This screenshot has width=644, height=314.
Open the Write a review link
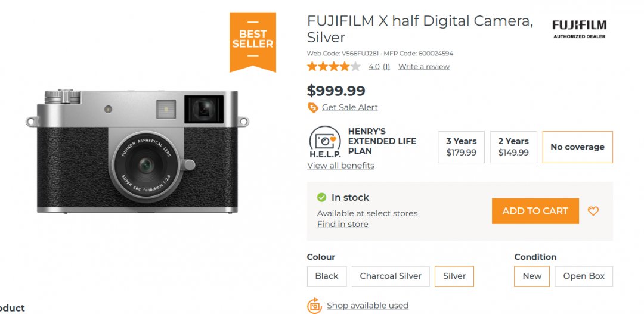pos(423,67)
